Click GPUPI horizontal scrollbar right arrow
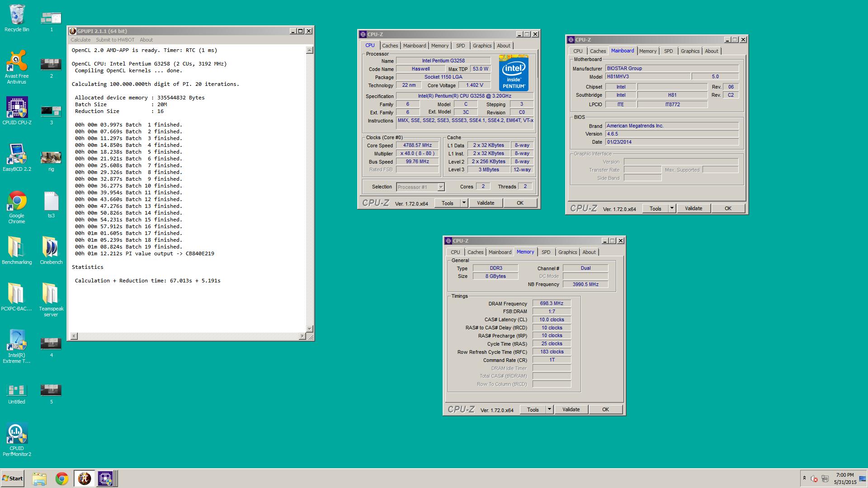Screen dimensions: 868x488 [x=302, y=336]
